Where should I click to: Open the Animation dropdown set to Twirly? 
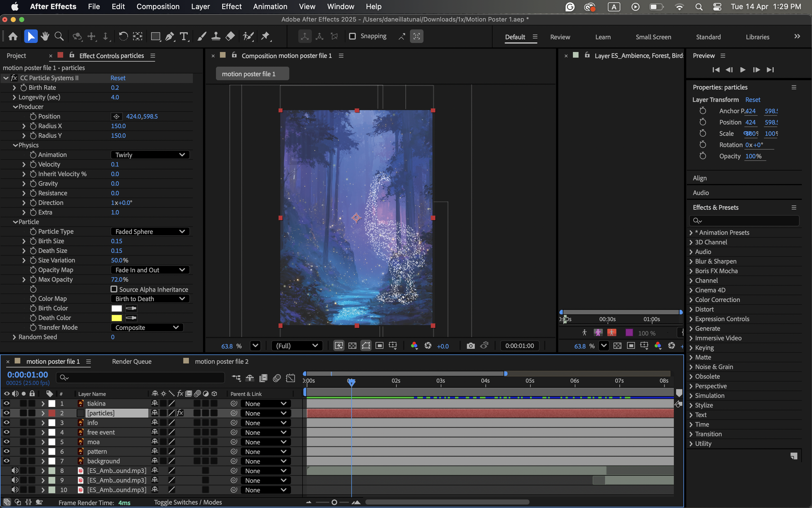click(x=150, y=155)
